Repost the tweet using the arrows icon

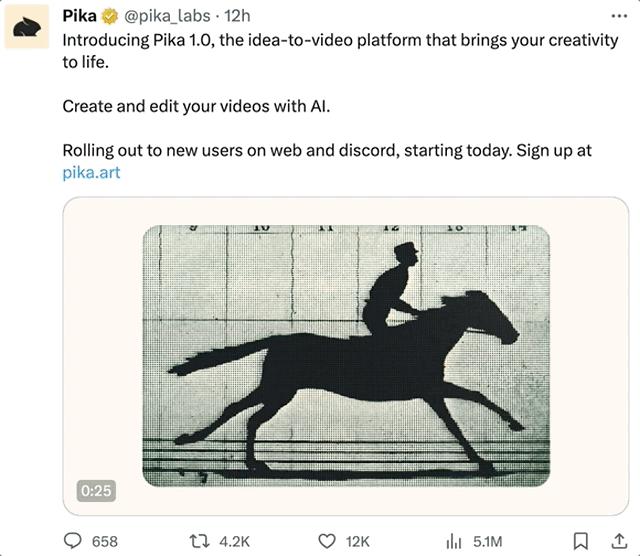[x=199, y=541]
